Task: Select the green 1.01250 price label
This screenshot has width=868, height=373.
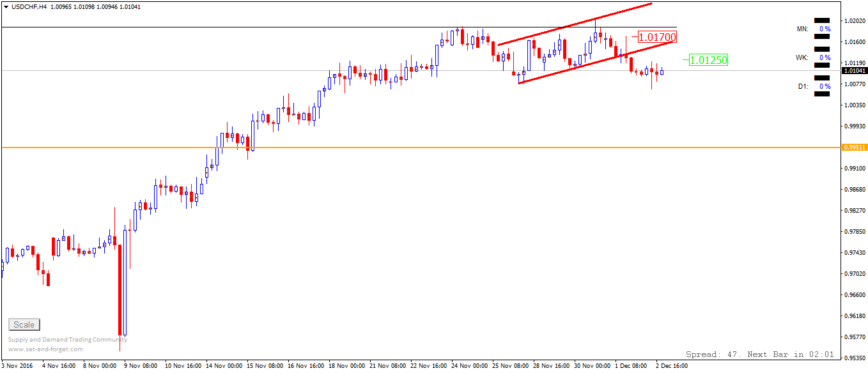Action: point(708,60)
